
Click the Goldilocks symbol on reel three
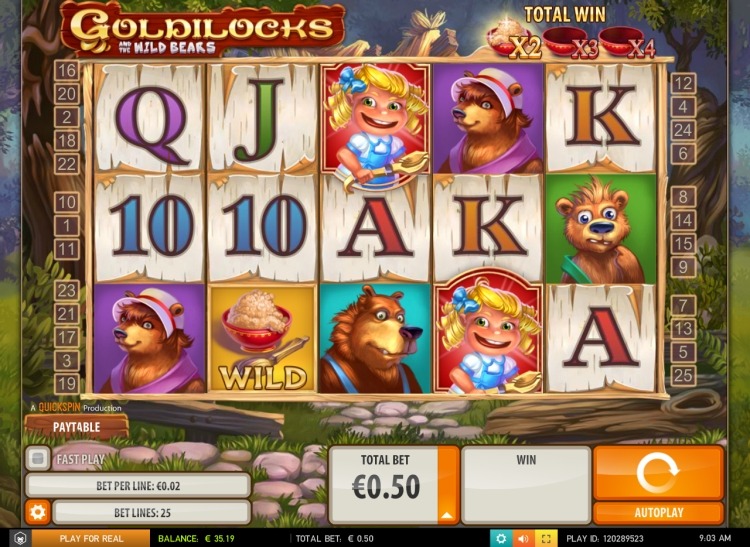(375, 120)
